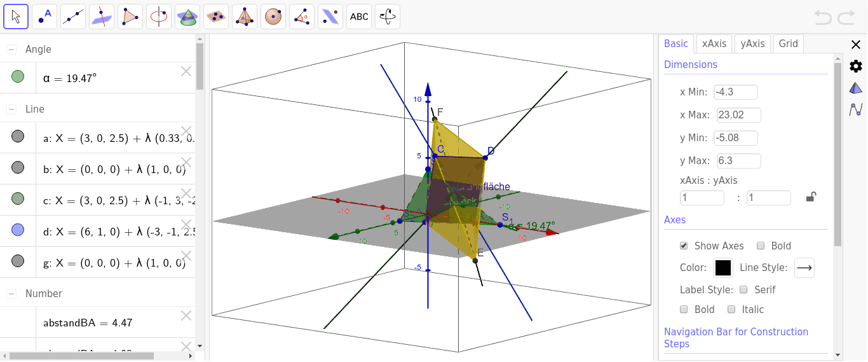
Task: Delete the α = 19.47° entry
Action: pos(186,71)
